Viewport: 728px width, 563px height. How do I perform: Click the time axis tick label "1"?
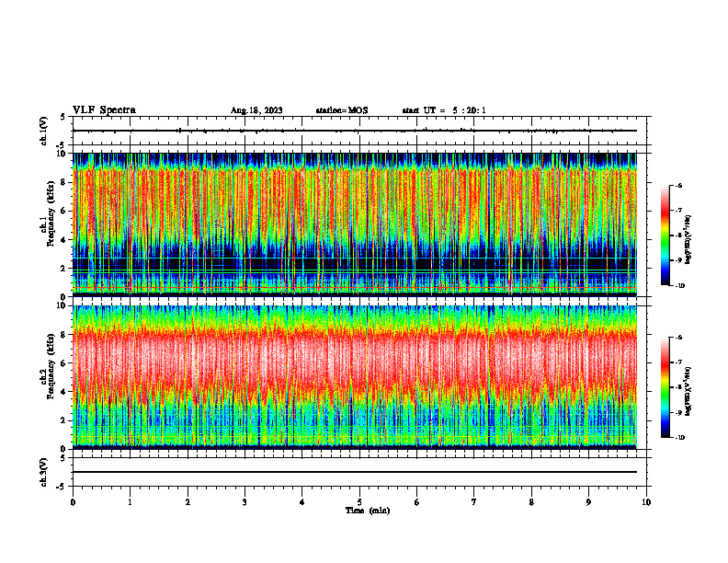pyautogui.click(x=130, y=502)
